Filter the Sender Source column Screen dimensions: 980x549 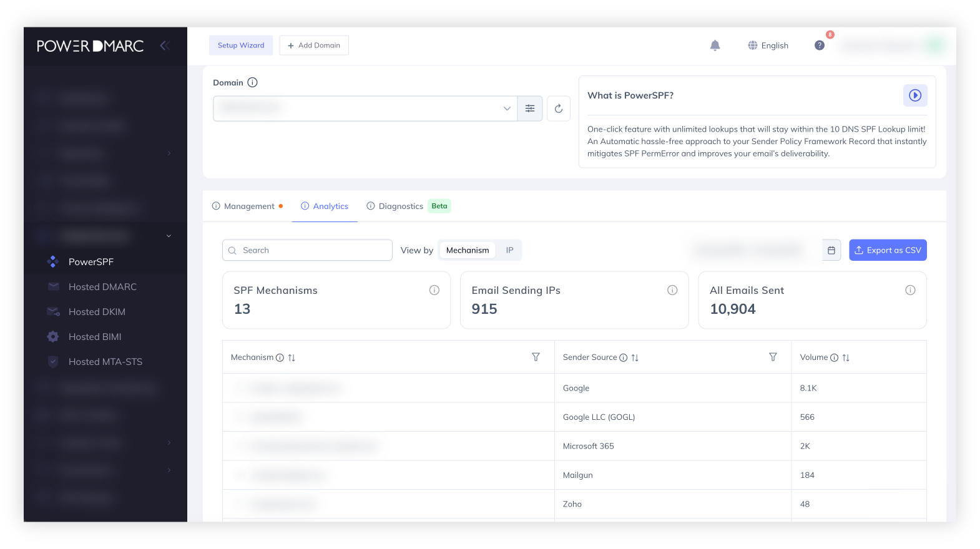(x=773, y=357)
